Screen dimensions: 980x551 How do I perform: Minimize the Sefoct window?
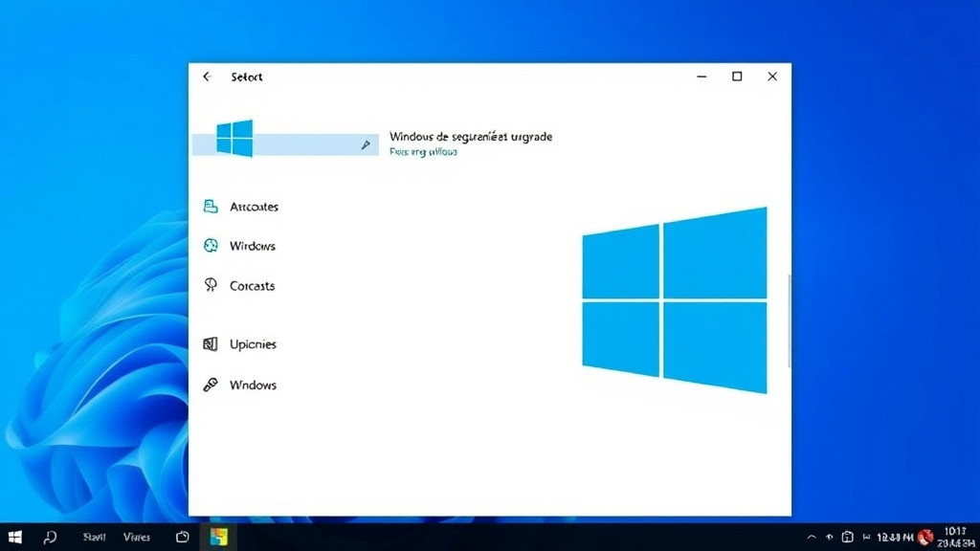click(x=702, y=77)
